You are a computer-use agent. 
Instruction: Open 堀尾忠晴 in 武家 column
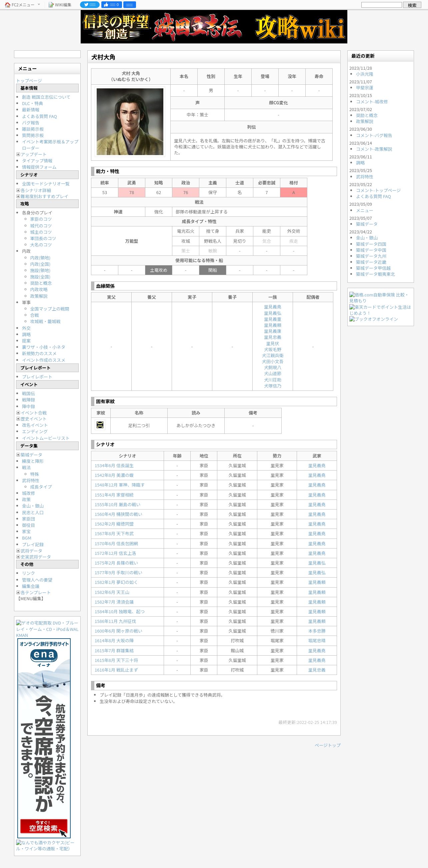[317, 641]
